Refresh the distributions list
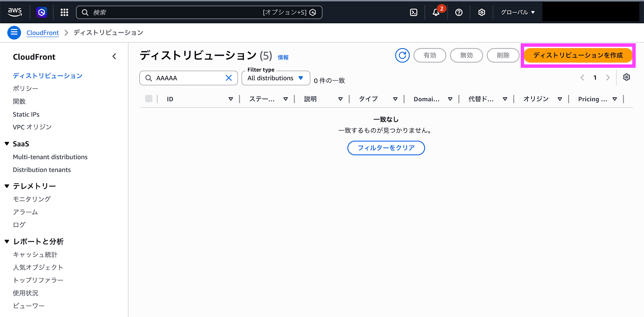The width and height of the screenshot is (644, 317). pyautogui.click(x=402, y=55)
